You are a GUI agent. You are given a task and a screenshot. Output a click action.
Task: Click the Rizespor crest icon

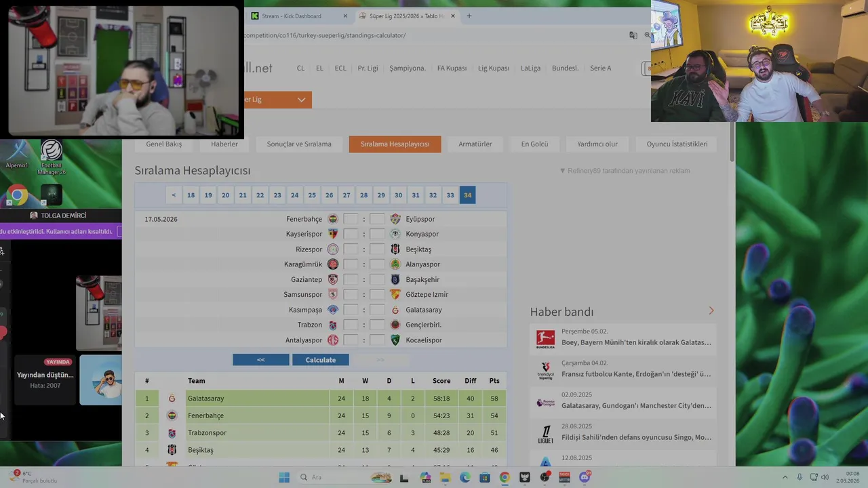pos(332,249)
